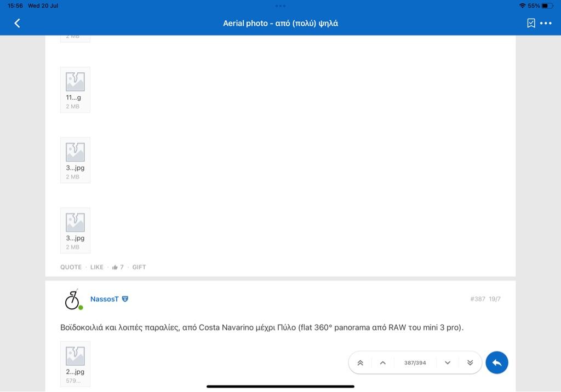Go to next post with down chevron
The width and height of the screenshot is (561, 392).
tap(448, 362)
